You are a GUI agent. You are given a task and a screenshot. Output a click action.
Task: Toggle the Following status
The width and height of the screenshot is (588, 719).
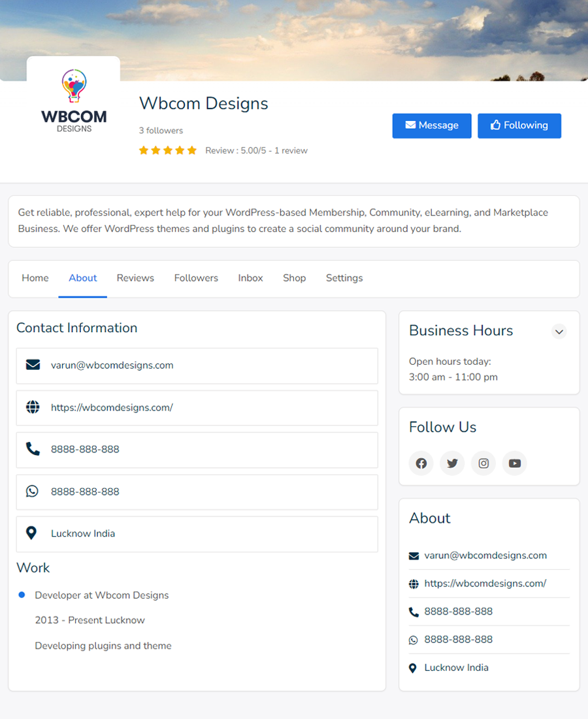click(x=519, y=125)
